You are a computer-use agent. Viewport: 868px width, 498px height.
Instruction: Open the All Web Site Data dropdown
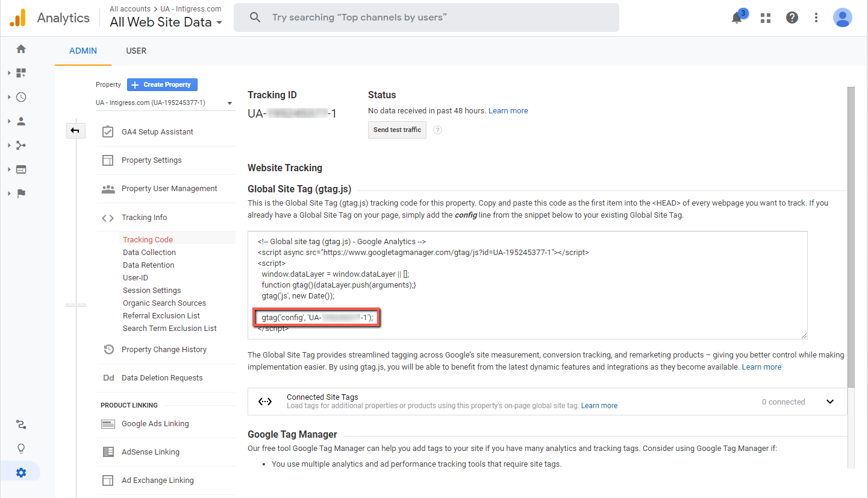pyautogui.click(x=166, y=22)
